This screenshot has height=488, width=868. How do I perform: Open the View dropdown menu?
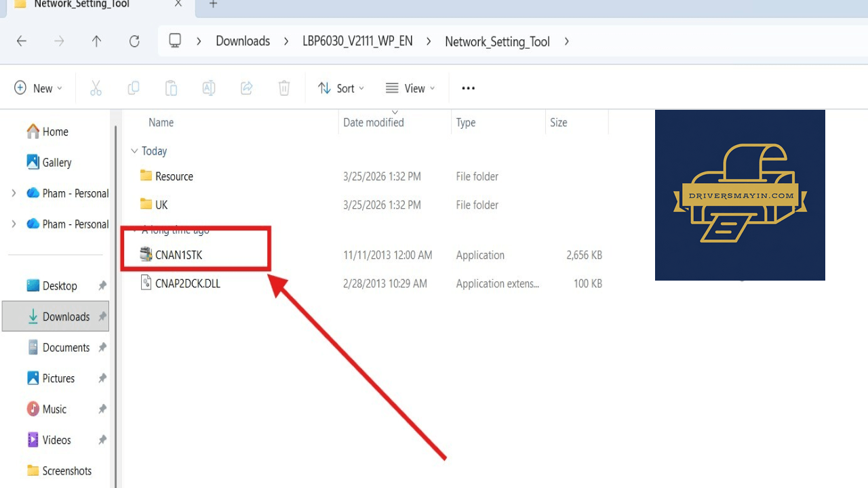tap(410, 88)
